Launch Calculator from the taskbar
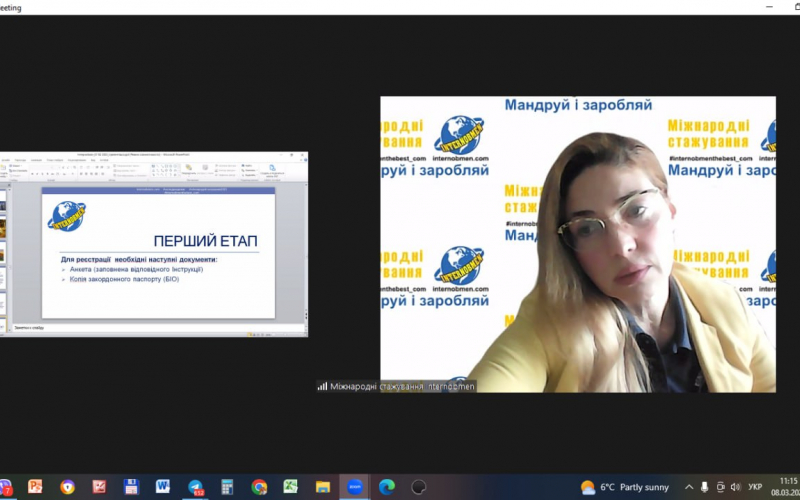This screenshot has height=500, width=800. tap(227, 487)
